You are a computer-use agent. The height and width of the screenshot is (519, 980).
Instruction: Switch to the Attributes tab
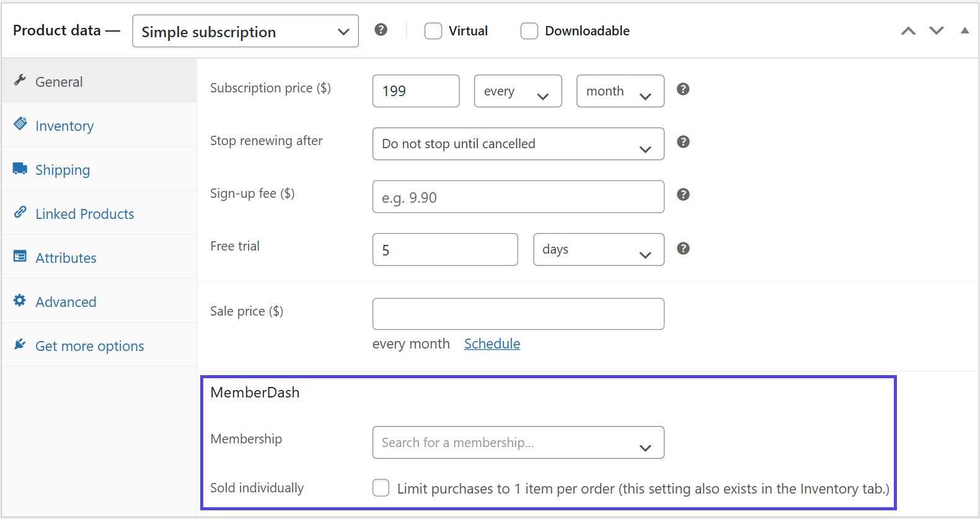tap(99, 257)
